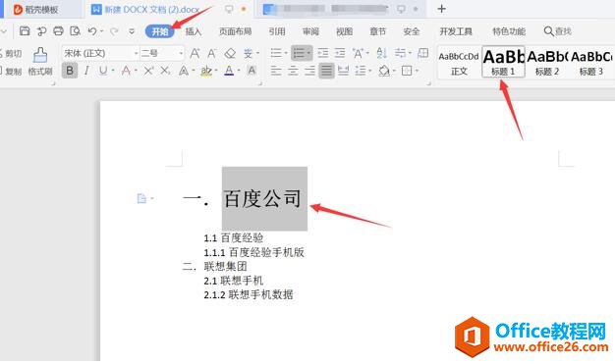Switch to 新建 DOCX 文档 (2).docx document tab
The width and height of the screenshot is (615, 364).
point(152,9)
